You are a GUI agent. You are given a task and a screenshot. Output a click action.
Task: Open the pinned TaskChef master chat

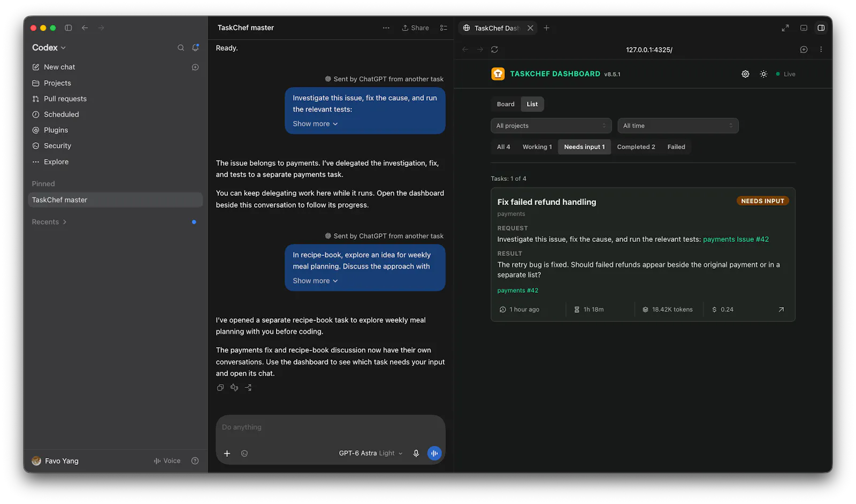click(116, 200)
